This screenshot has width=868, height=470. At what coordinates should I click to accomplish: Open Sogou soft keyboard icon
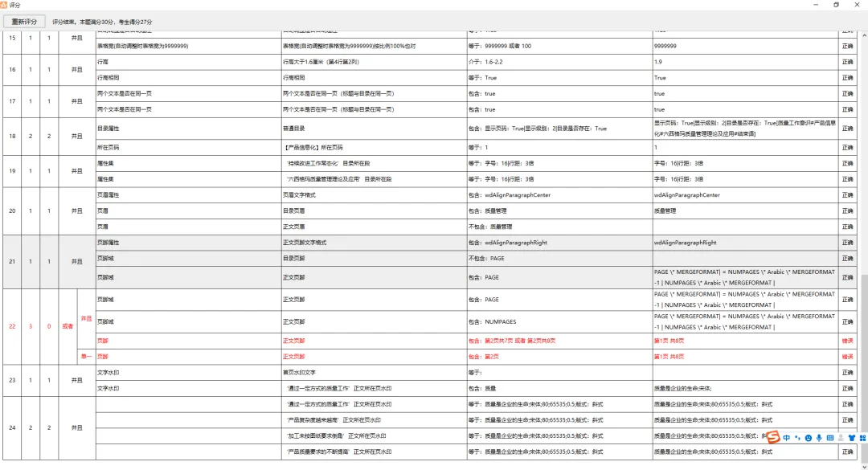(x=829, y=438)
